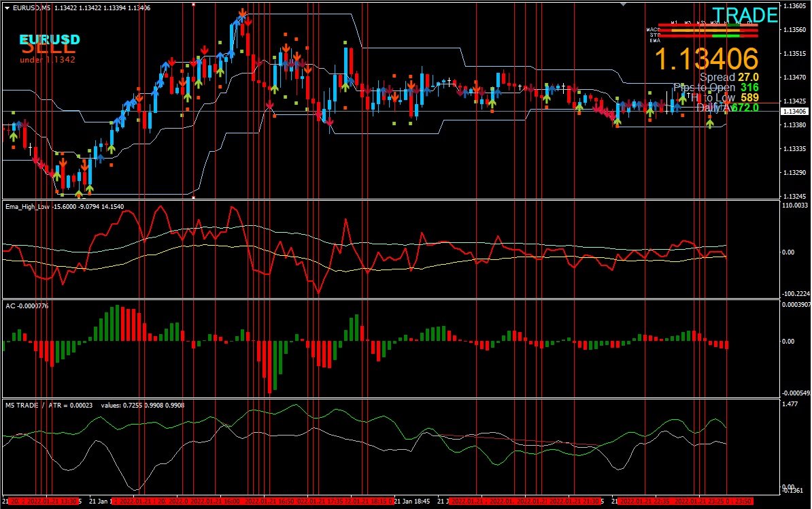Click the 1.13425 price axis level
The height and width of the screenshot is (509, 812).
794,101
